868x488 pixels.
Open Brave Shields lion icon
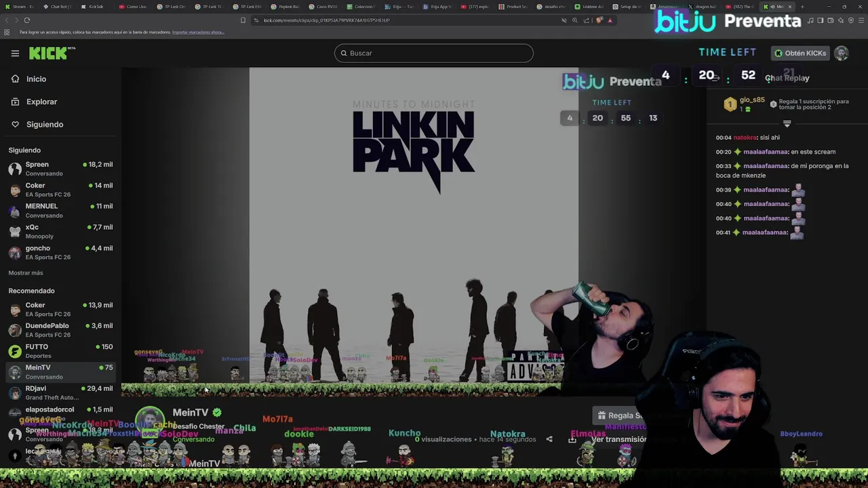point(599,20)
